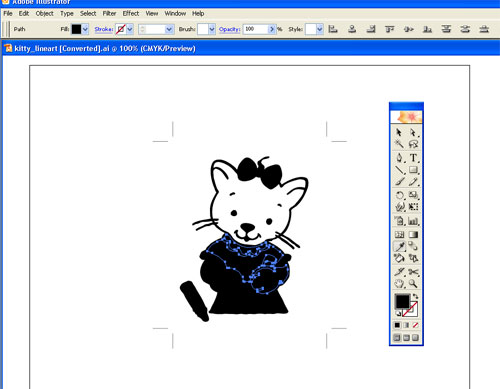Select the Magic Wand tool

pos(399,144)
